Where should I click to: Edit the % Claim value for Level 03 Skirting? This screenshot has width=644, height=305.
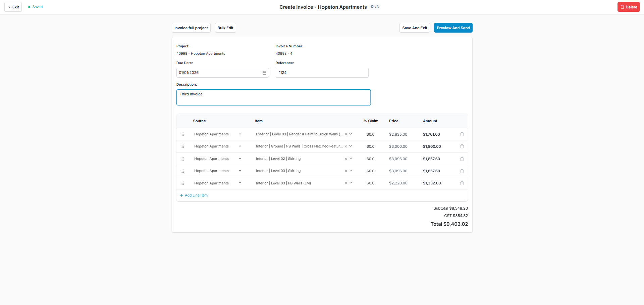[370, 171]
